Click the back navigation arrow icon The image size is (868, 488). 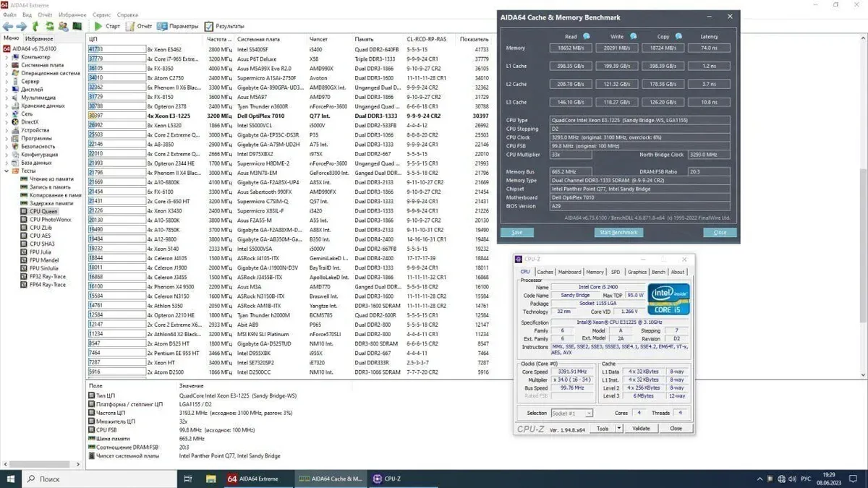coord(8,26)
